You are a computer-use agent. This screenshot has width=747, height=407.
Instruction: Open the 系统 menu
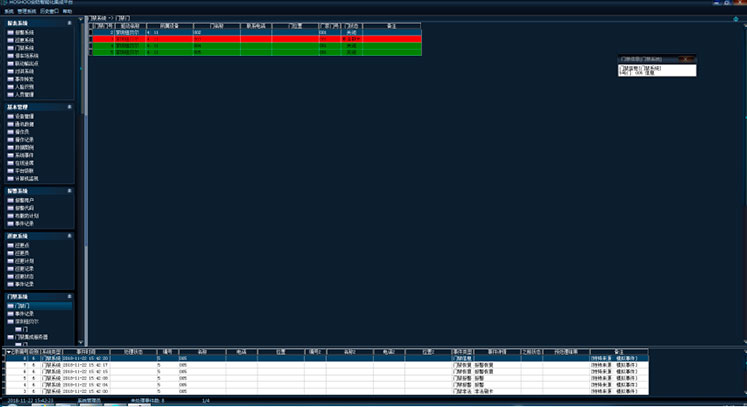[x=8, y=10]
